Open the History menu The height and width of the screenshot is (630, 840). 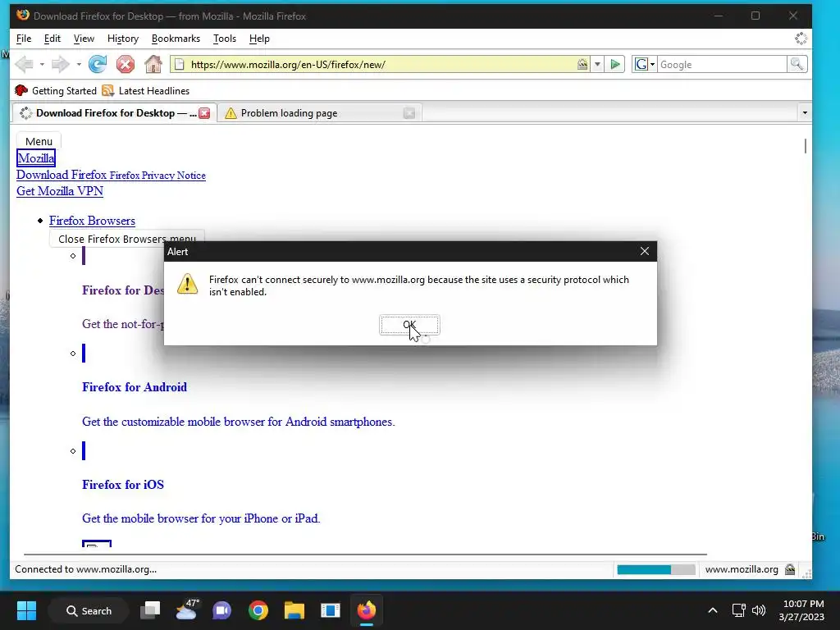[123, 39]
